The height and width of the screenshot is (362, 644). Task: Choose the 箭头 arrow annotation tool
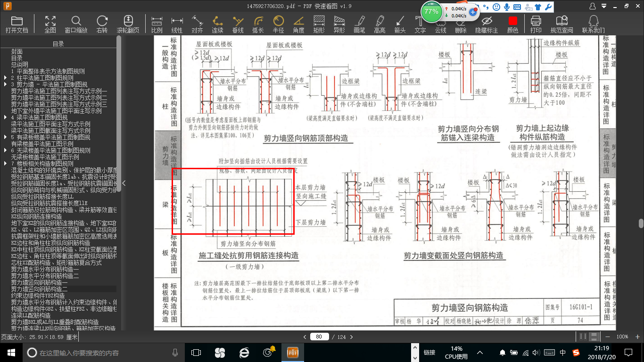point(400,24)
